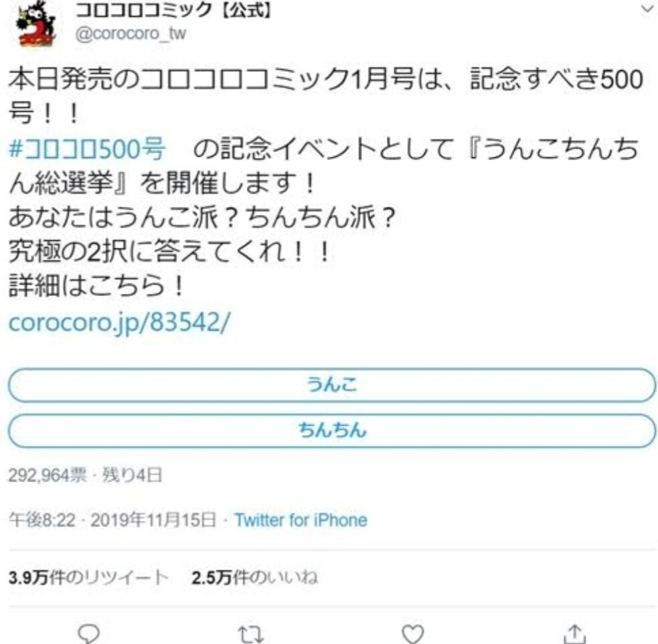This screenshot has height=644, width=658.
Task: Open the CoroCoro dragon profile avatar
Action: click(x=35, y=24)
